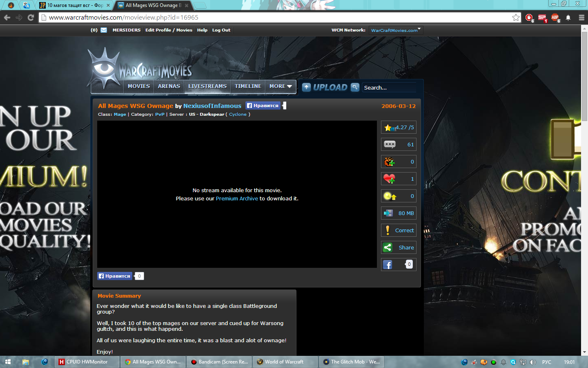The height and width of the screenshot is (368, 588).
Task: Switch to the flame icon pinned tab
Action: click(x=11, y=5)
